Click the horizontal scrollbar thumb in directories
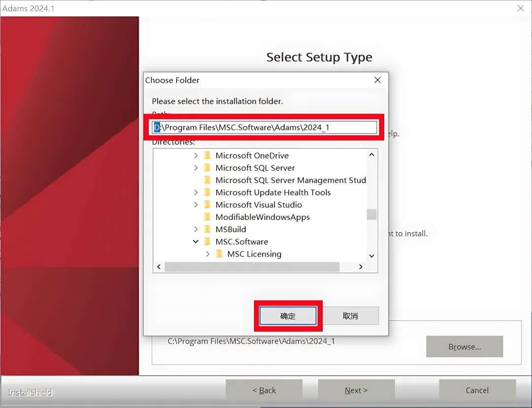 252,267
